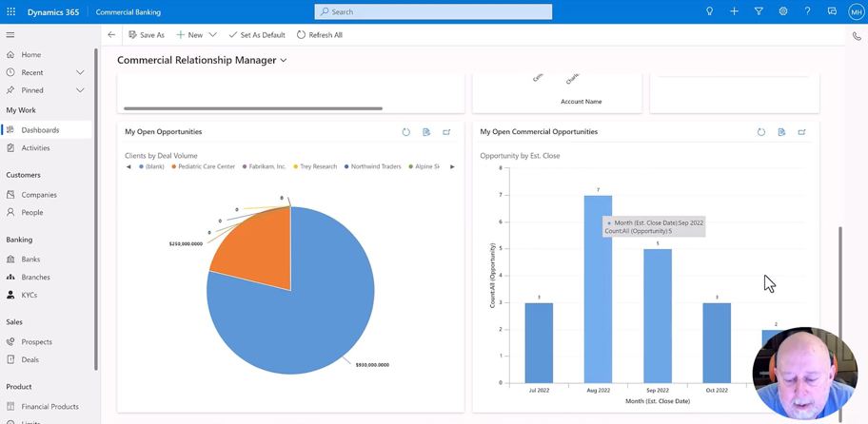
Task: View records for My Open Commercial Opportunities
Action: pyautogui.click(x=781, y=132)
